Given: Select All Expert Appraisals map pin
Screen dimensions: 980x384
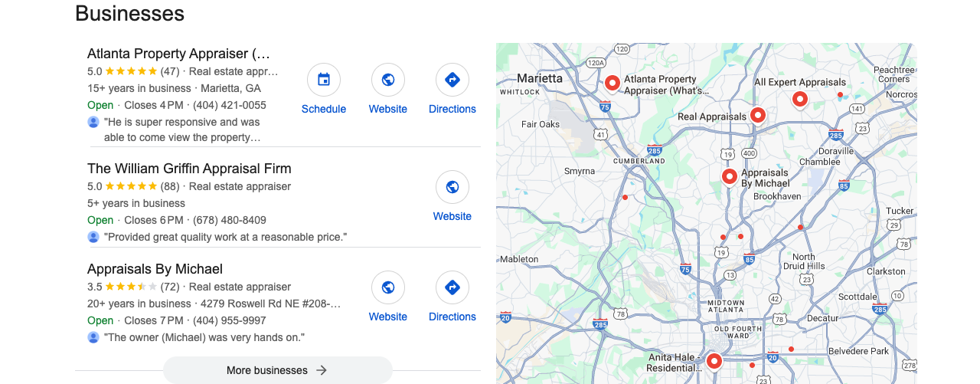Looking at the screenshot, I should pyautogui.click(x=799, y=100).
